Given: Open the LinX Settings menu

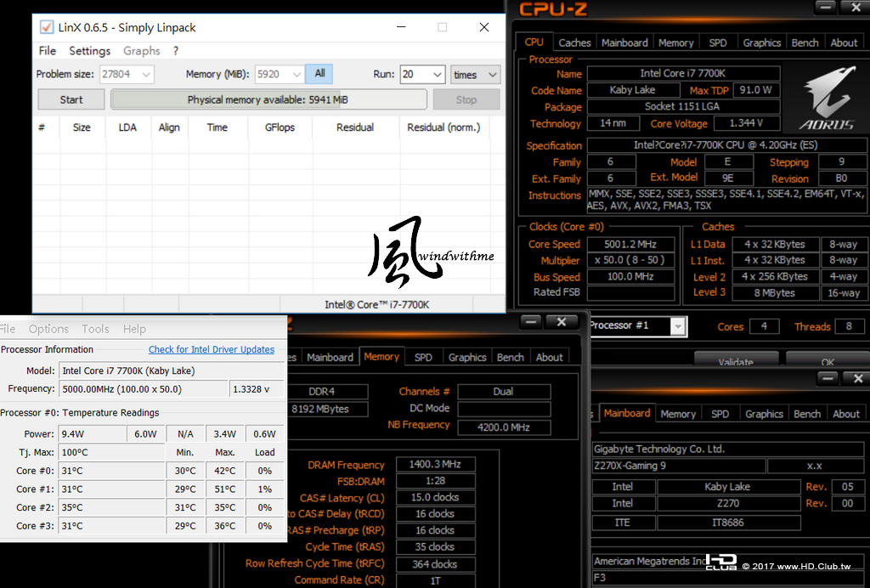Looking at the screenshot, I should [89, 50].
